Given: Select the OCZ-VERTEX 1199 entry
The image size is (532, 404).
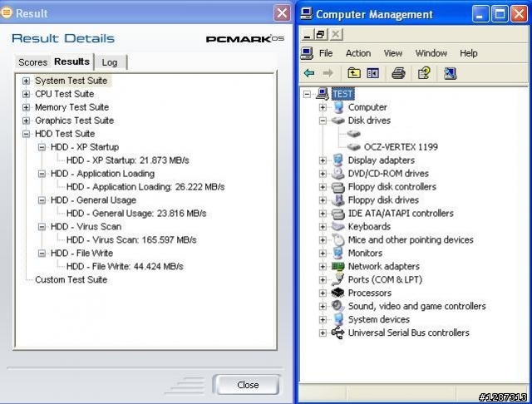Looking at the screenshot, I should [401, 147].
